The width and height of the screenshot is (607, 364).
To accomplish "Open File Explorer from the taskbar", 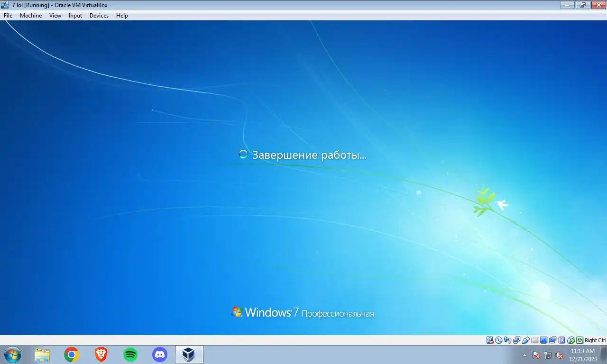I will coord(42,355).
